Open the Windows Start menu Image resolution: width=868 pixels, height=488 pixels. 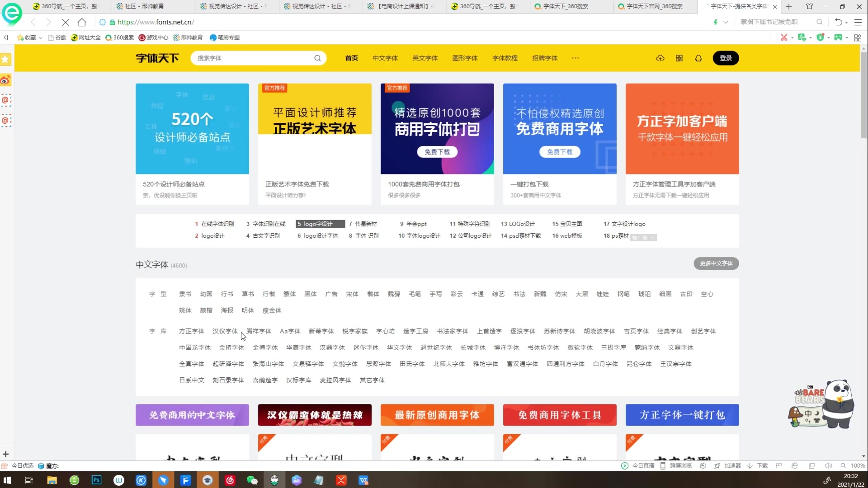[x=7, y=480]
